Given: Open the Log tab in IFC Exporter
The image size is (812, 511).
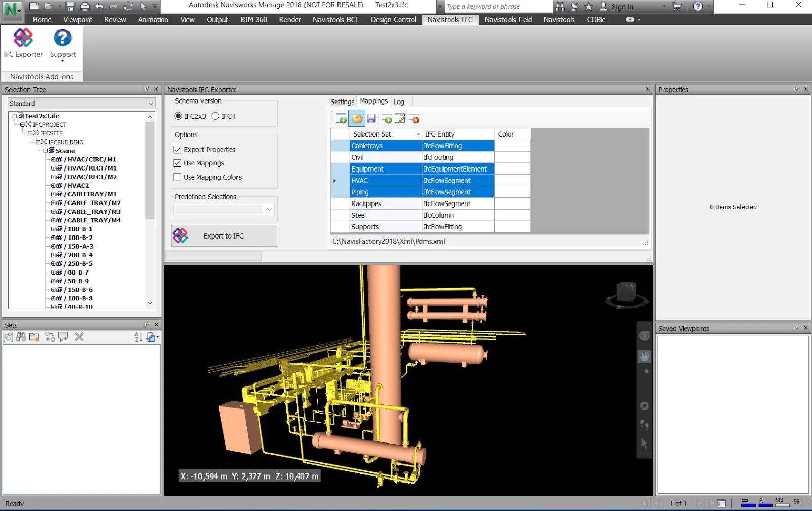Looking at the screenshot, I should click(x=399, y=102).
